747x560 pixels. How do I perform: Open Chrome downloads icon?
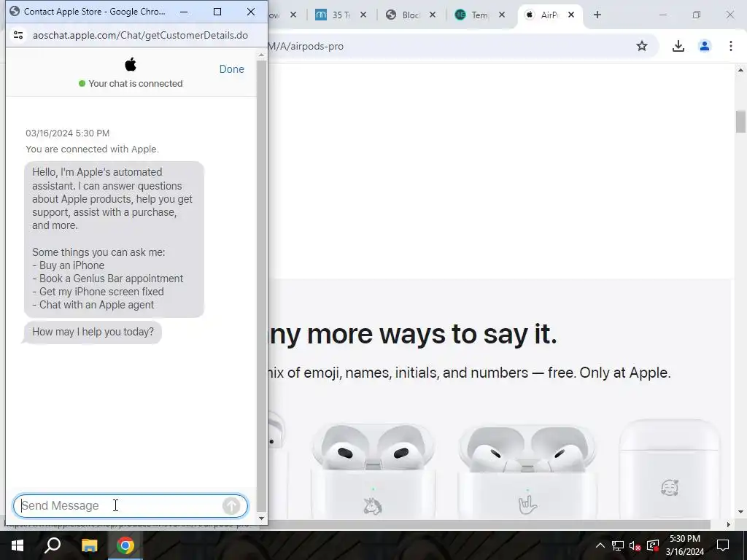pos(678,46)
